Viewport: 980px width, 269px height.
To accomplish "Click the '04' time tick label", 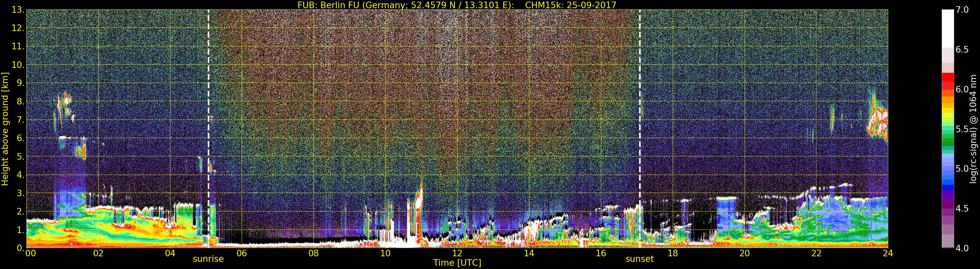I will click(x=170, y=253).
